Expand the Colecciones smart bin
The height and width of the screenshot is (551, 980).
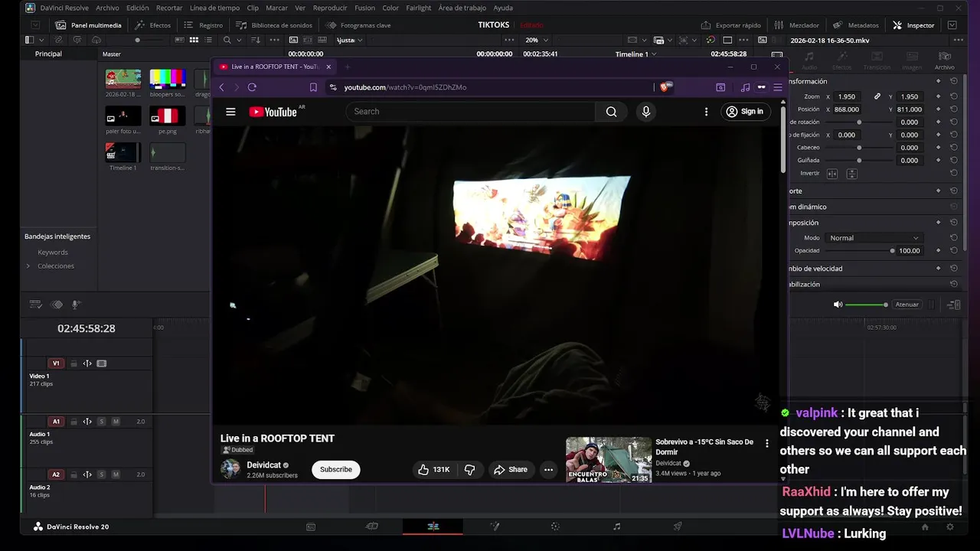(28, 266)
